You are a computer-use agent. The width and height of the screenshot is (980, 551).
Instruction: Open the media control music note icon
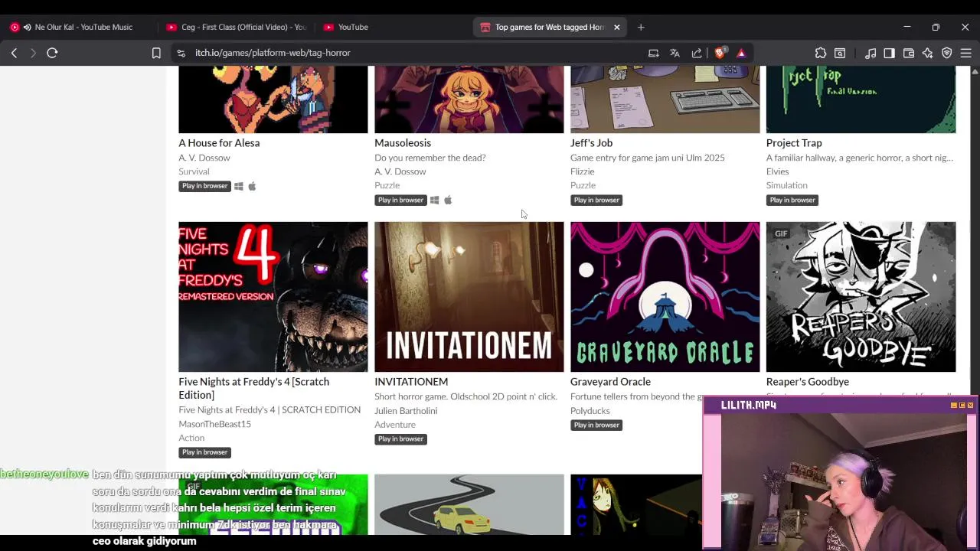point(871,53)
